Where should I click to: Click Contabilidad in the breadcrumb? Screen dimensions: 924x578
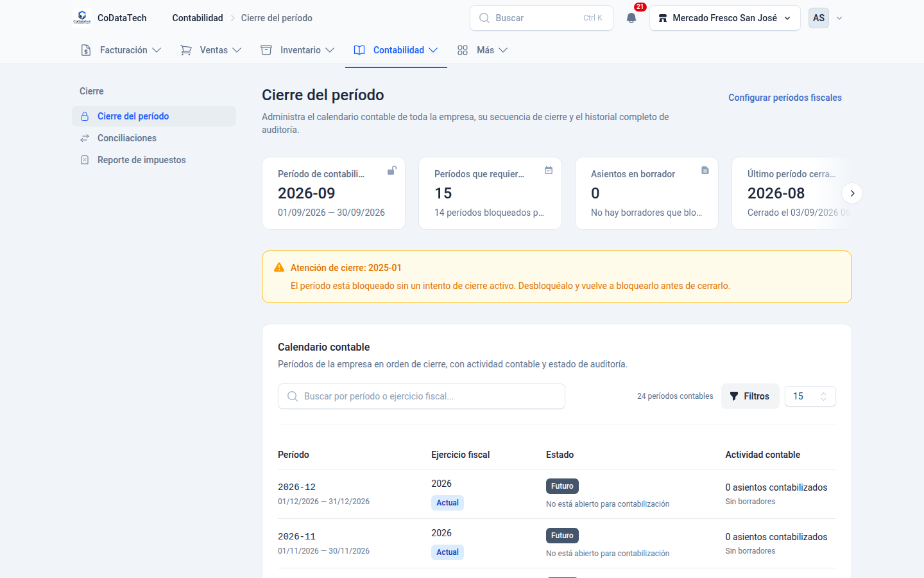(x=198, y=18)
